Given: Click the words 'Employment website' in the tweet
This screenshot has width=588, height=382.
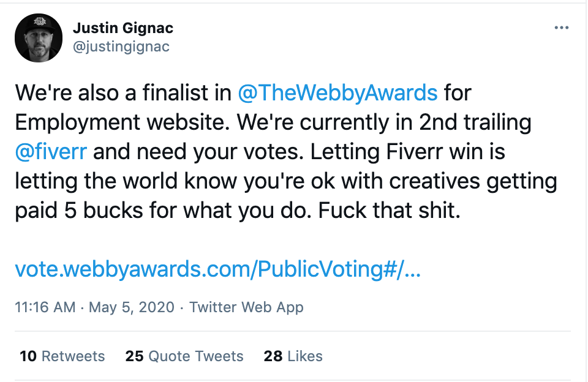Looking at the screenshot, I should coord(123,122).
